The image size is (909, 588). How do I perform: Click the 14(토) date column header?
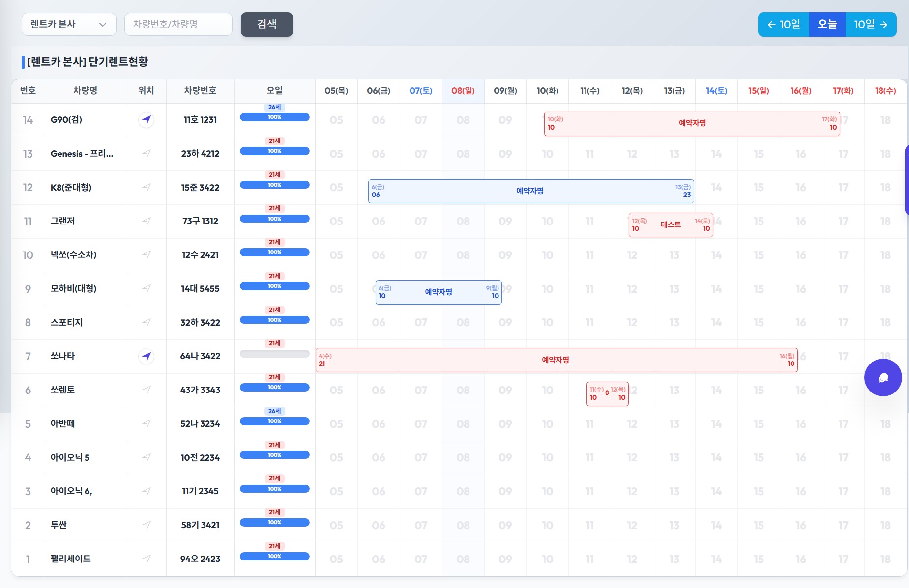coord(716,91)
